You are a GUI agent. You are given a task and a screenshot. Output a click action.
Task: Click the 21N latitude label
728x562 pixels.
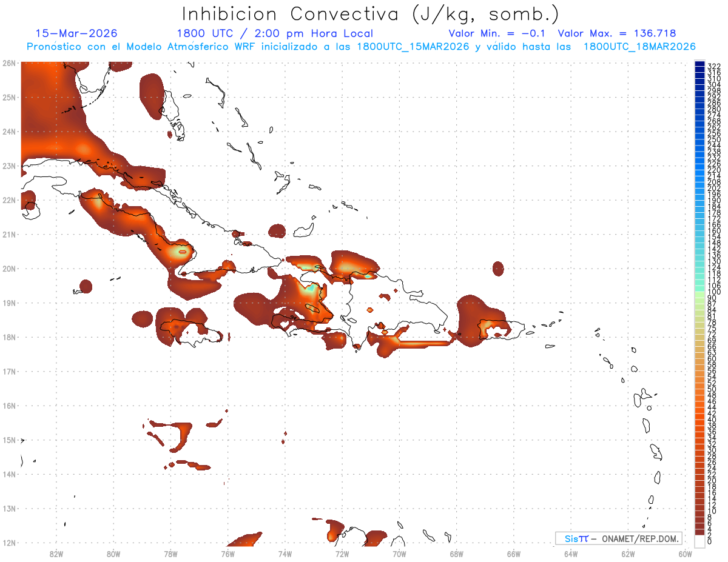pyautogui.click(x=8, y=234)
